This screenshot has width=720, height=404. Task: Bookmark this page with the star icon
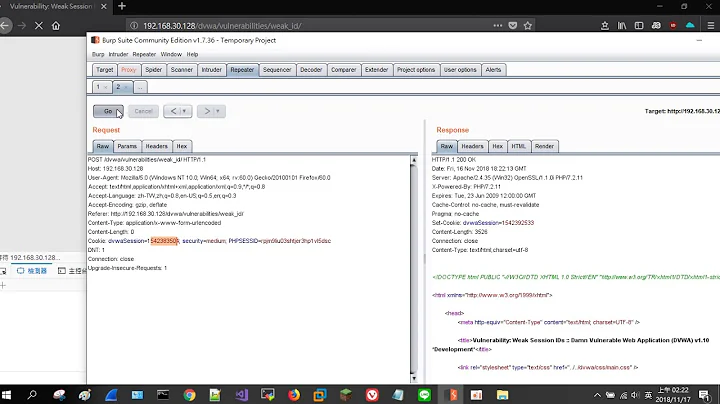coord(528,26)
